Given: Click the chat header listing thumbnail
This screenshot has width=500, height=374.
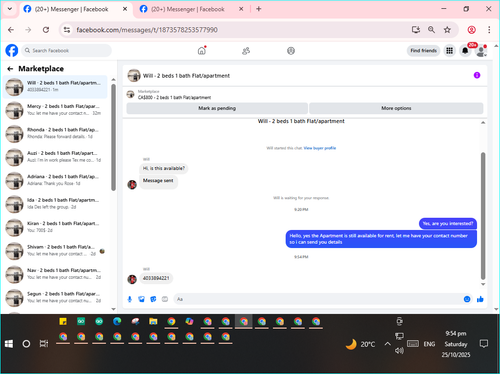Looking at the screenshot, I should pyautogui.click(x=134, y=75).
